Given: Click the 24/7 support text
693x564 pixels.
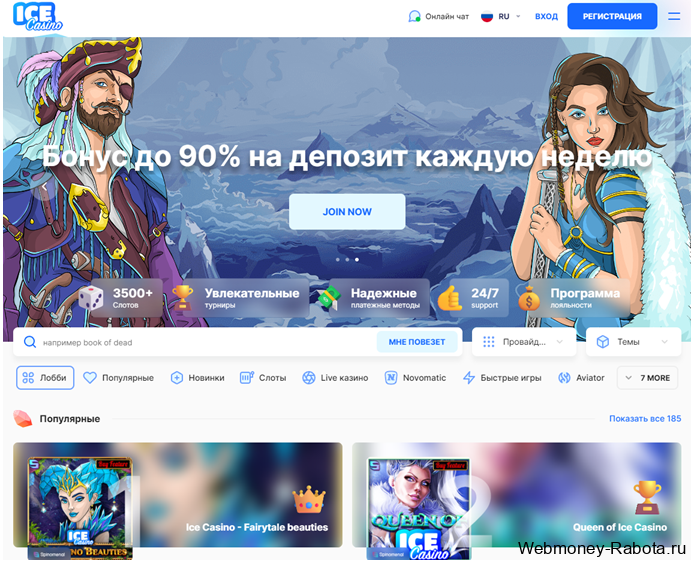Looking at the screenshot, I should tap(484, 297).
